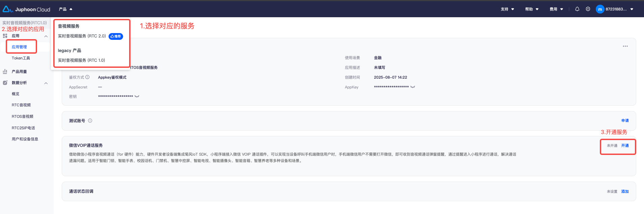Open 概览 under 数据分析
644x214 pixels.
[x=16, y=94]
